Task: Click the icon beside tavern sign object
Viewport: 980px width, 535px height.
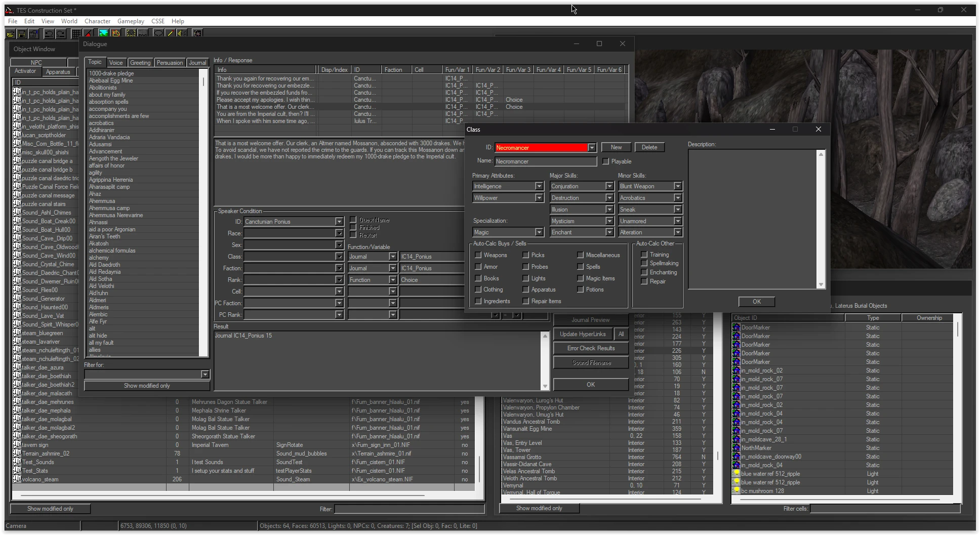Action: (x=17, y=445)
